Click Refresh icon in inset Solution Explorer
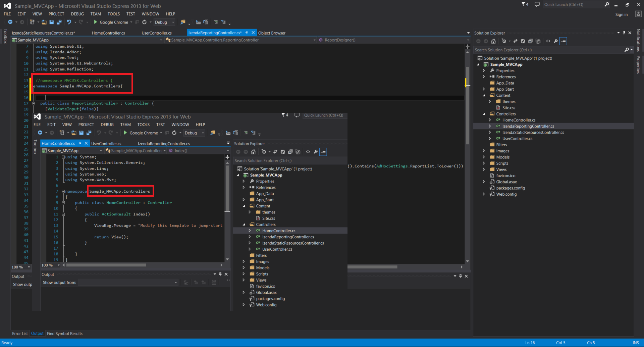This screenshot has width=644, height=347. pyautogui.click(x=283, y=152)
